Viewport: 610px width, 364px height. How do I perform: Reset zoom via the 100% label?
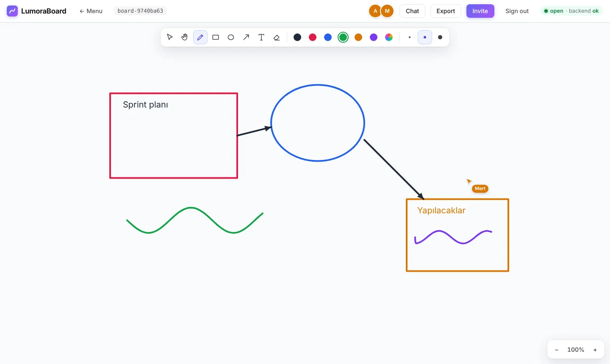(x=576, y=350)
